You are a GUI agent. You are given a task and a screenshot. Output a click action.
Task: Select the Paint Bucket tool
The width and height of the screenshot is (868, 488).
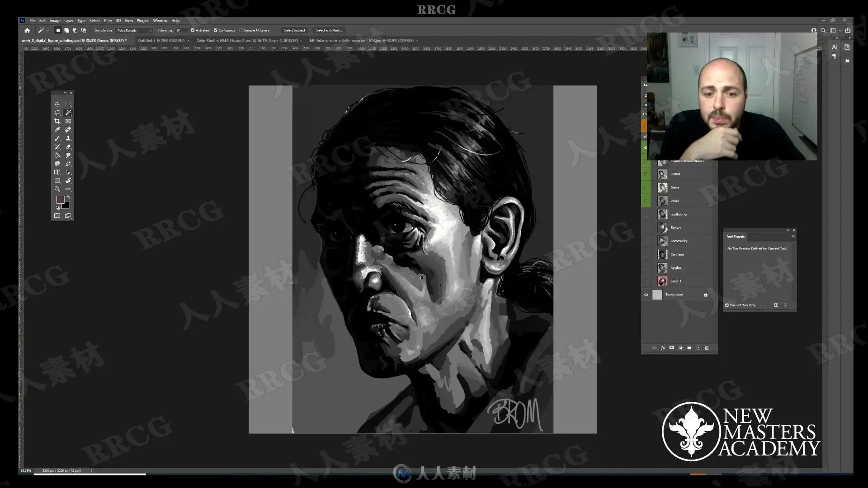coord(57,155)
